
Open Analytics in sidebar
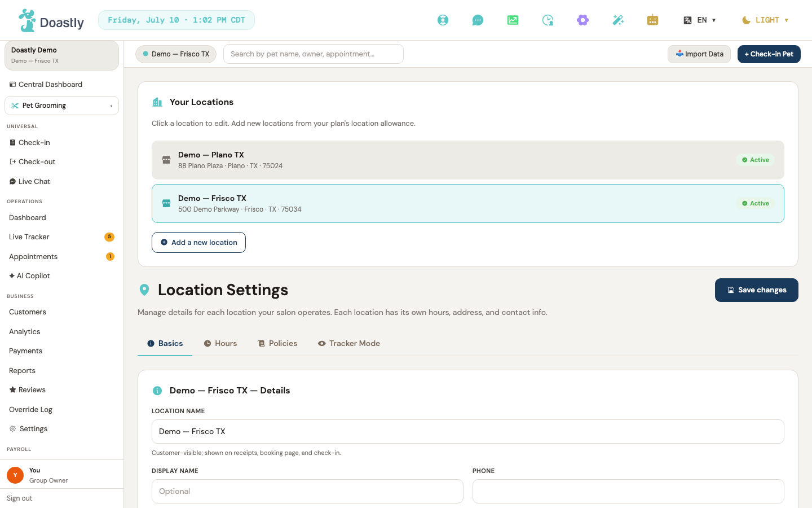click(x=61, y=332)
